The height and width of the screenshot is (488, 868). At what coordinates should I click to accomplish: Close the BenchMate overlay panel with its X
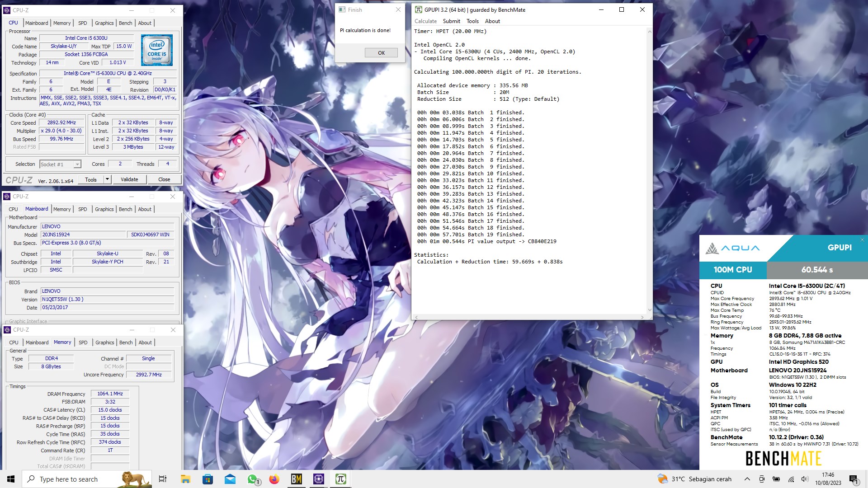(862, 240)
